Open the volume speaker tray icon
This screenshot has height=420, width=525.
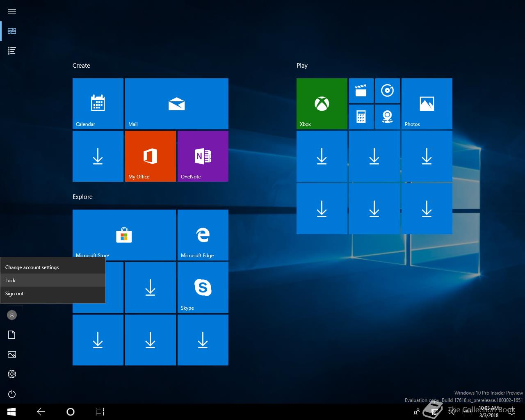click(x=450, y=412)
